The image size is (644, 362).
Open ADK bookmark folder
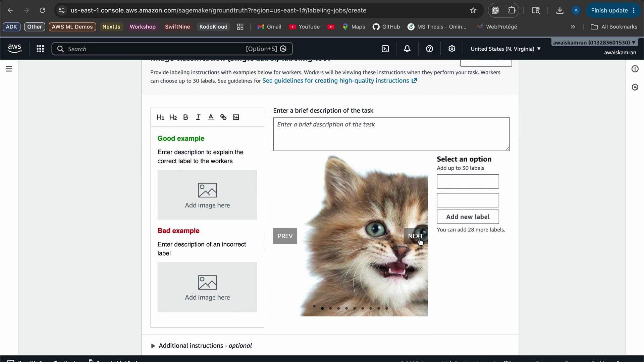tap(12, 27)
